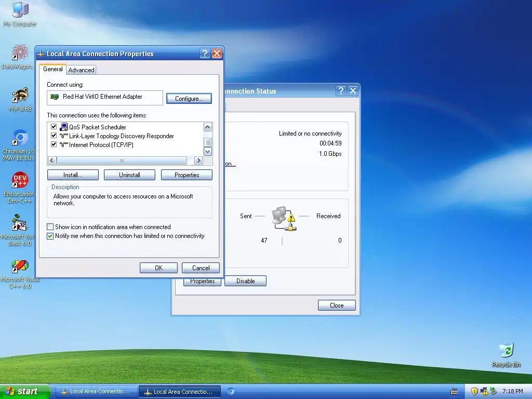The width and height of the screenshot is (532, 399).
Task: Click the Chromium icon in the taskbar
Action: coord(231,392)
